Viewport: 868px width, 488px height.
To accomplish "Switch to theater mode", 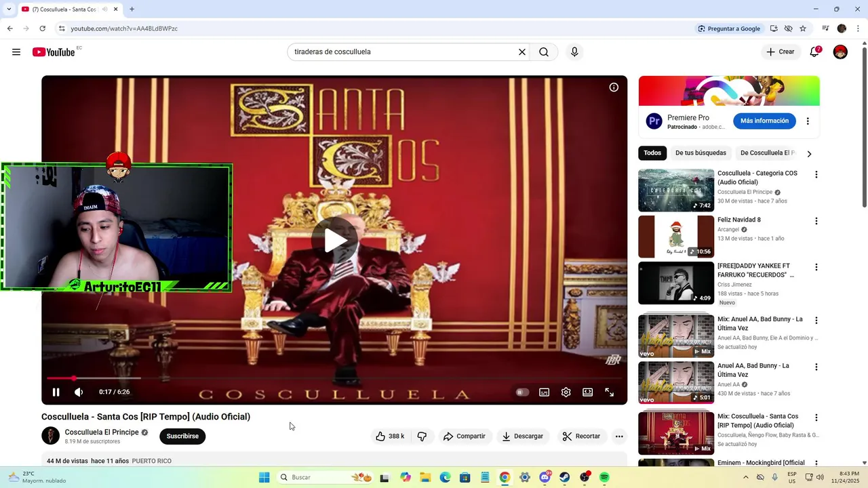I will pyautogui.click(x=588, y=392).
